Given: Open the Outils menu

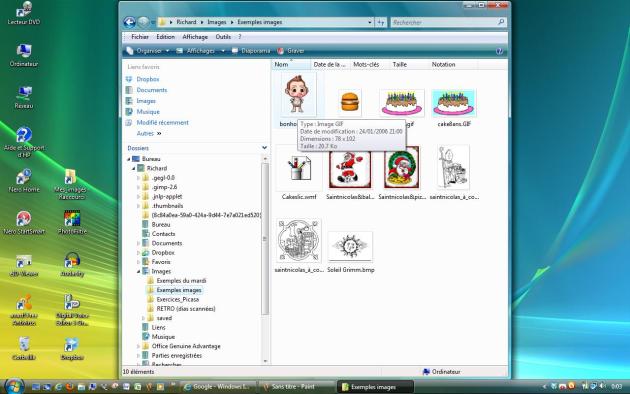Looking at the screenshot, I should [223, 37].
